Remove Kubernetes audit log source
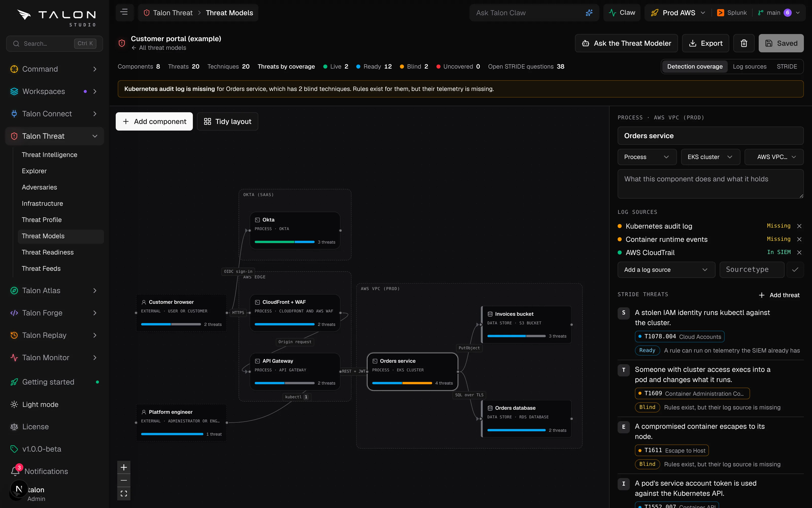This screenshot has width=812, height=508. 799,226
